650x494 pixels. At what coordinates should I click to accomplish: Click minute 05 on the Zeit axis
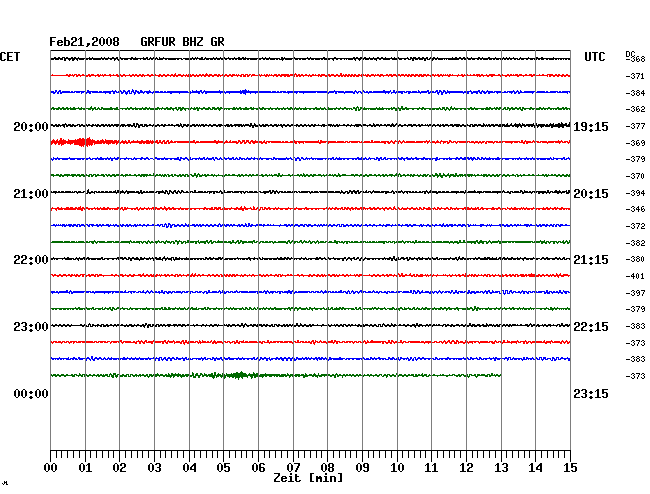pyautogui.click(x=223, y=468)
